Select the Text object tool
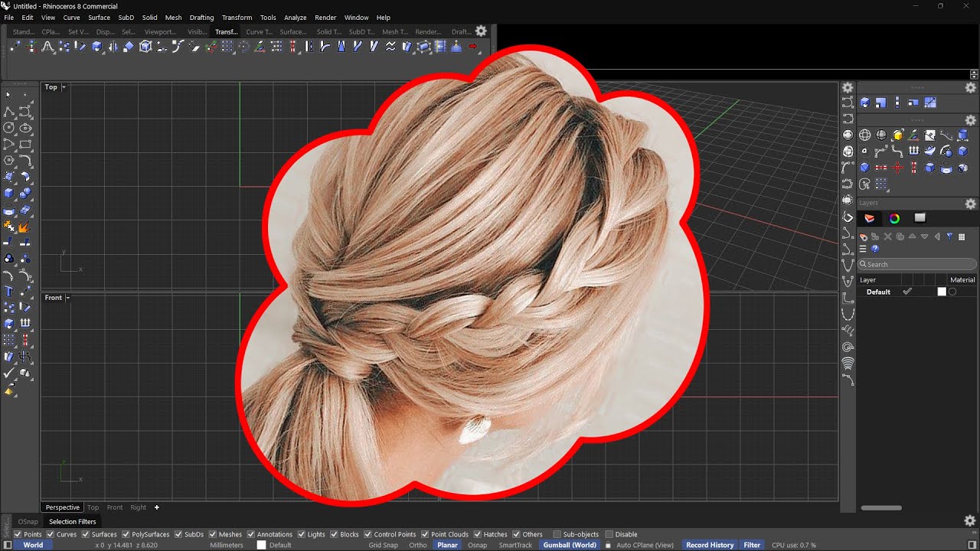The width and height of the screenshot is (980, 551). click(x=8, y=292)
